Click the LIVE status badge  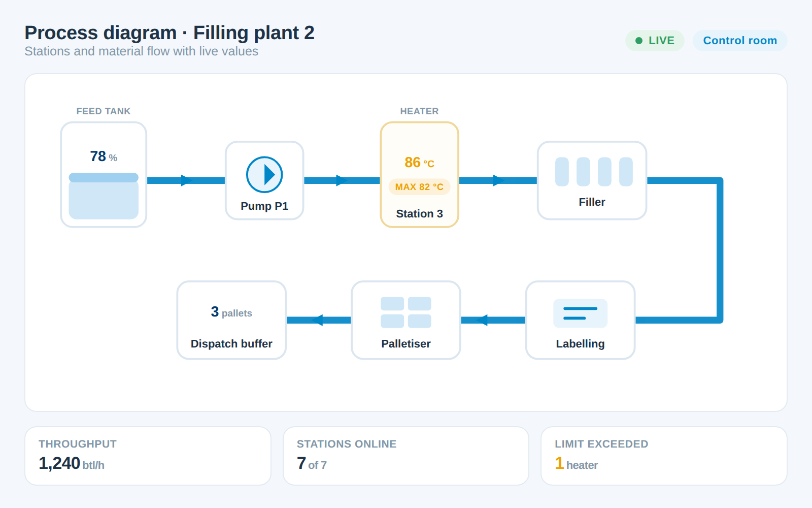(655, 41)
